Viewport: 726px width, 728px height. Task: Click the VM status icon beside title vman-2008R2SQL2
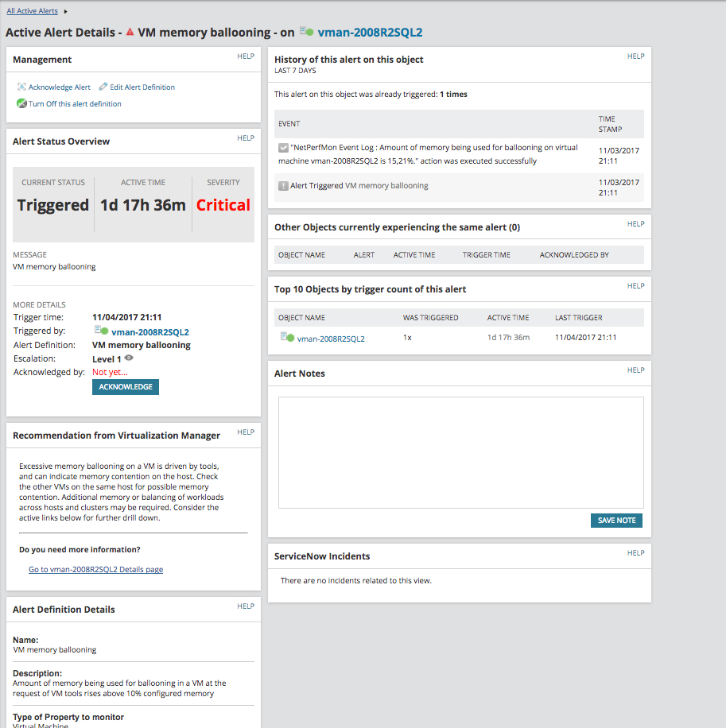[307, 32]
